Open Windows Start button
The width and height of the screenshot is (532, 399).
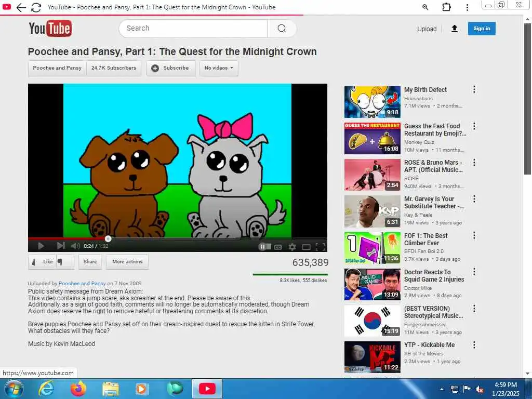[14, 389]
